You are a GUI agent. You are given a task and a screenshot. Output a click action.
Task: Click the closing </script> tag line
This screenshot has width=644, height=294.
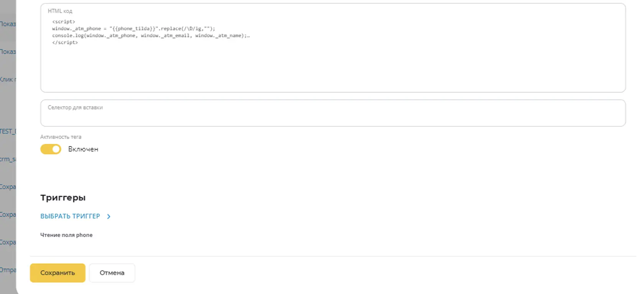[x=65, y=42]
